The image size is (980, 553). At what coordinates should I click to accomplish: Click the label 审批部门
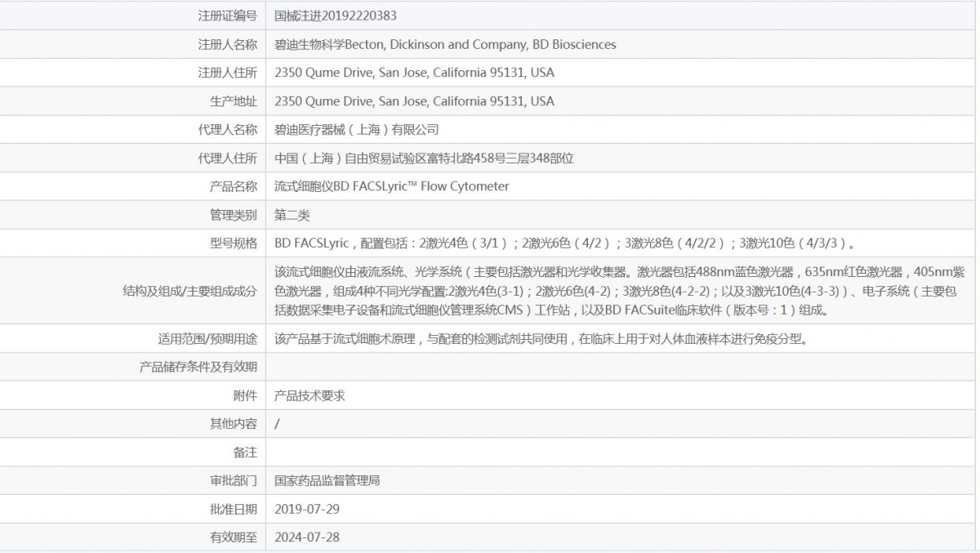[x=233, y=480]
